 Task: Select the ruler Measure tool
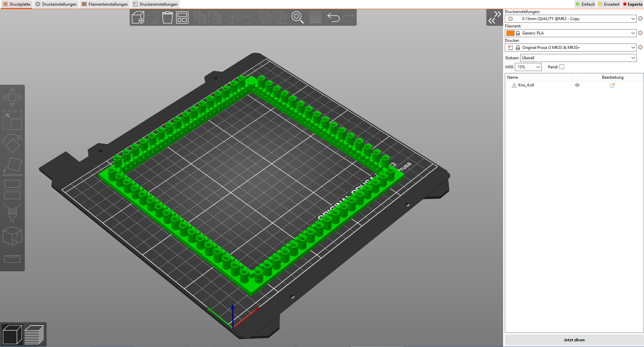[12, 259]
